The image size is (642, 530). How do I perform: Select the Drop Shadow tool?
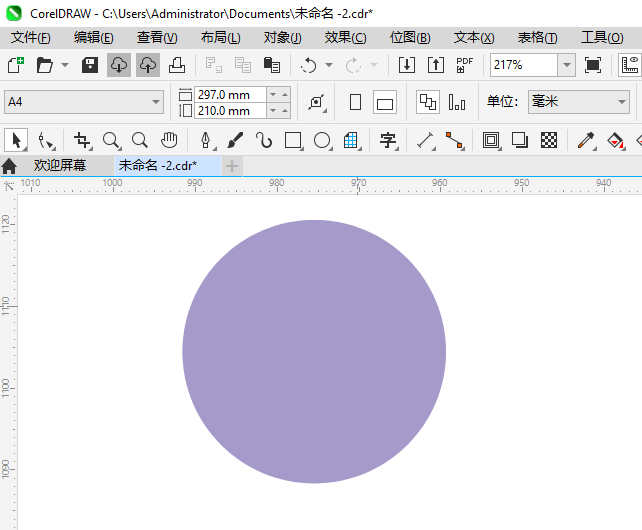pyautogui.click(x=520, y=140)
